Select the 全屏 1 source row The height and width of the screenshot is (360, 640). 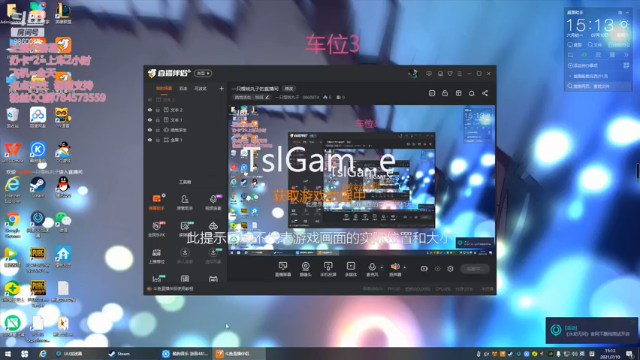186,140
